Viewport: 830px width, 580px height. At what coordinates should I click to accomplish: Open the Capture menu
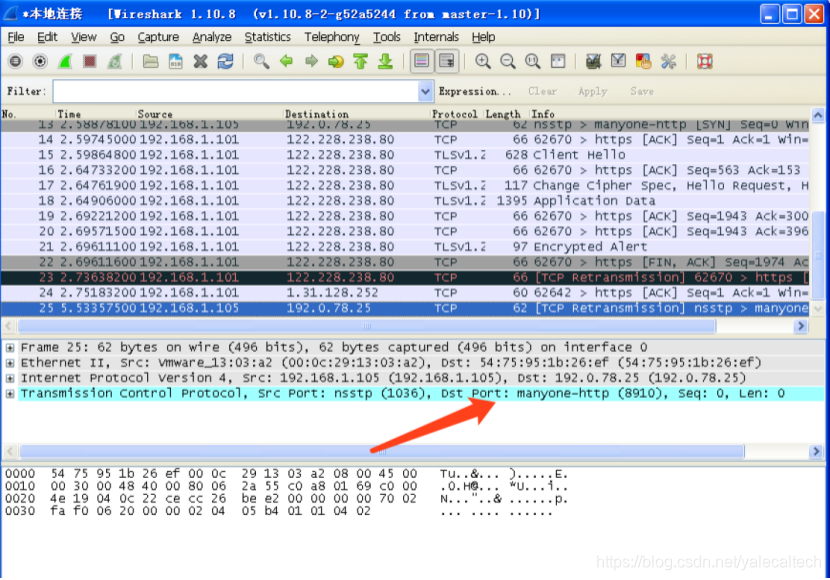[x=158, y=37]
